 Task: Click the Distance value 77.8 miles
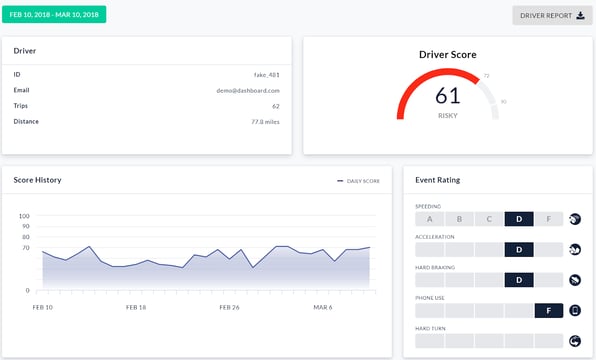pos(265,122)
